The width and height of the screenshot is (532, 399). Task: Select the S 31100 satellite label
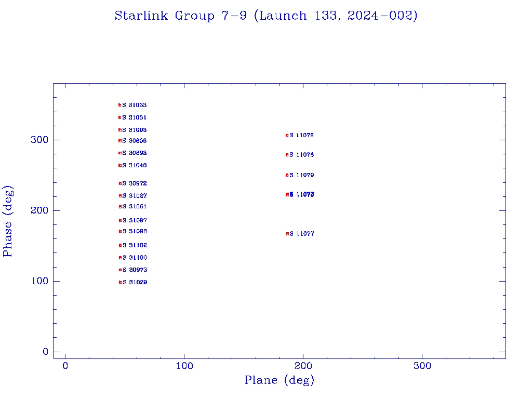135,258
